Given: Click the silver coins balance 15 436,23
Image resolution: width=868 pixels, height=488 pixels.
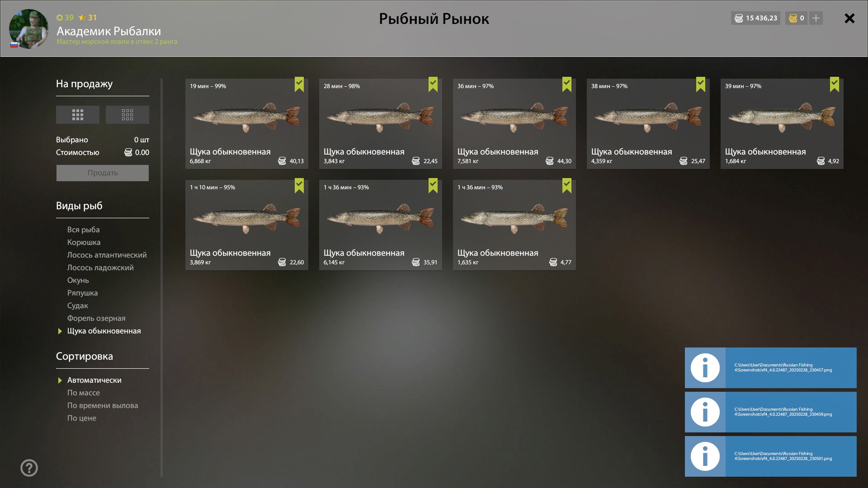Looking at the screenshot, I should pyautogui.click(x=756, y=18).
